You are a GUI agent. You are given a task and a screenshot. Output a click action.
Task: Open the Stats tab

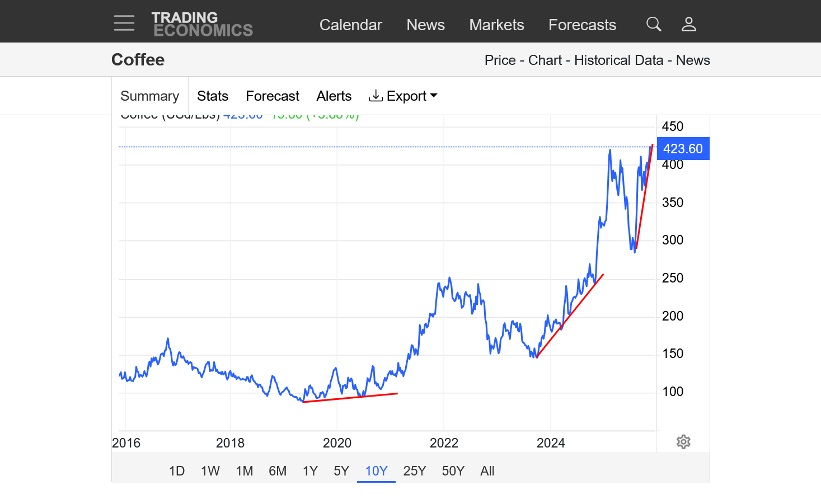pos(212,96)
